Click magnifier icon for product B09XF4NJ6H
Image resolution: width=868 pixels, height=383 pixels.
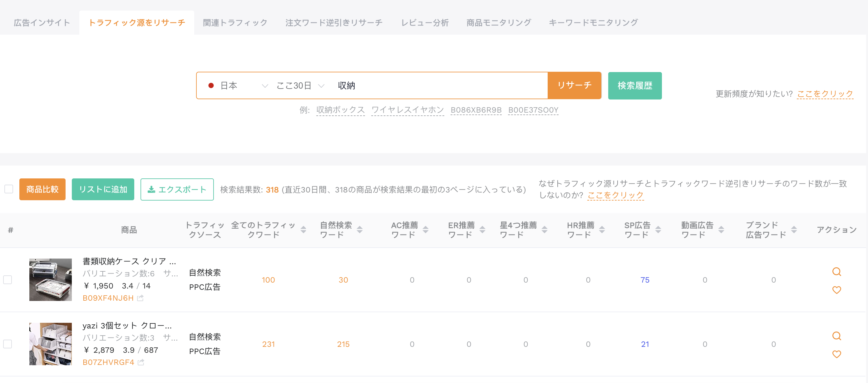[836, 271]
